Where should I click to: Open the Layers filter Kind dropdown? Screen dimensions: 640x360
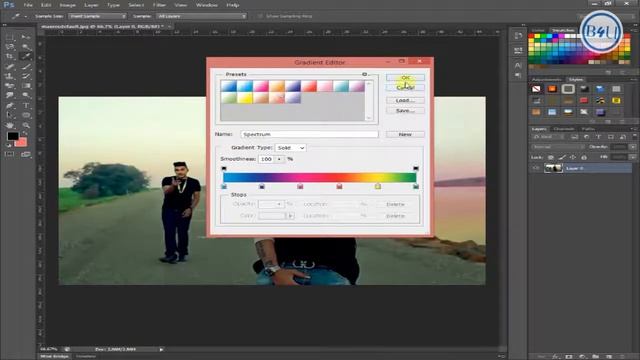549,137
